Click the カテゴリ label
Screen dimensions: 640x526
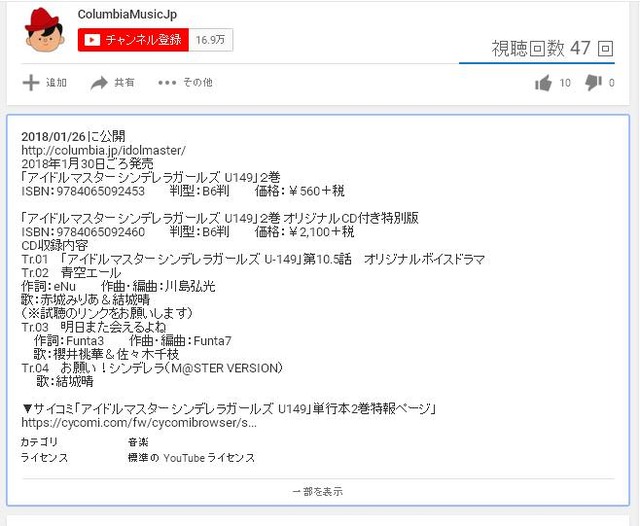point(39,442)
